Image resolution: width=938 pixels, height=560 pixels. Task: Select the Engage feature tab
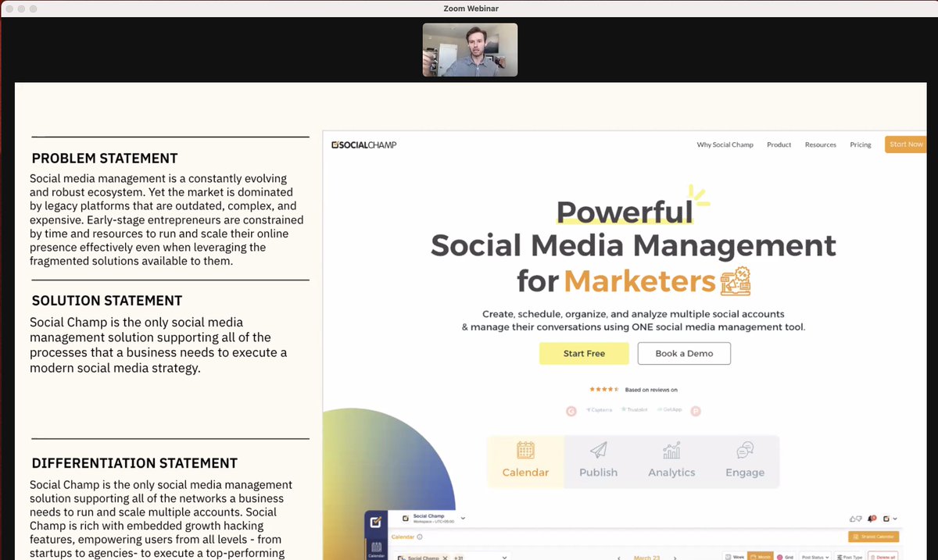(744, 461)
